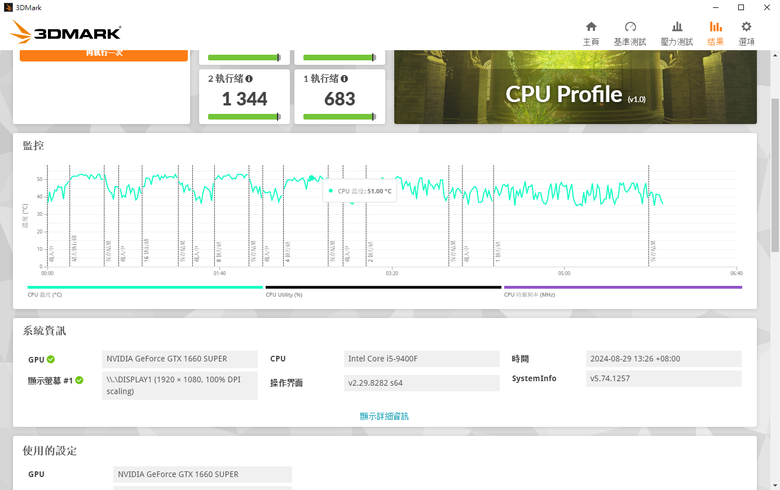The image size is (780, 490).
Task: Click the green check icon next to GPU
Action: [x=51, y=359]
